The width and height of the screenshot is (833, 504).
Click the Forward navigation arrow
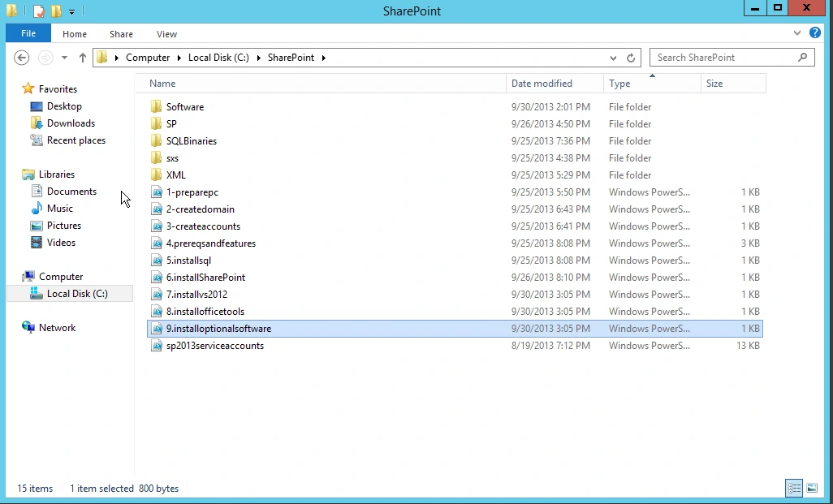click(x=45, y=58)
